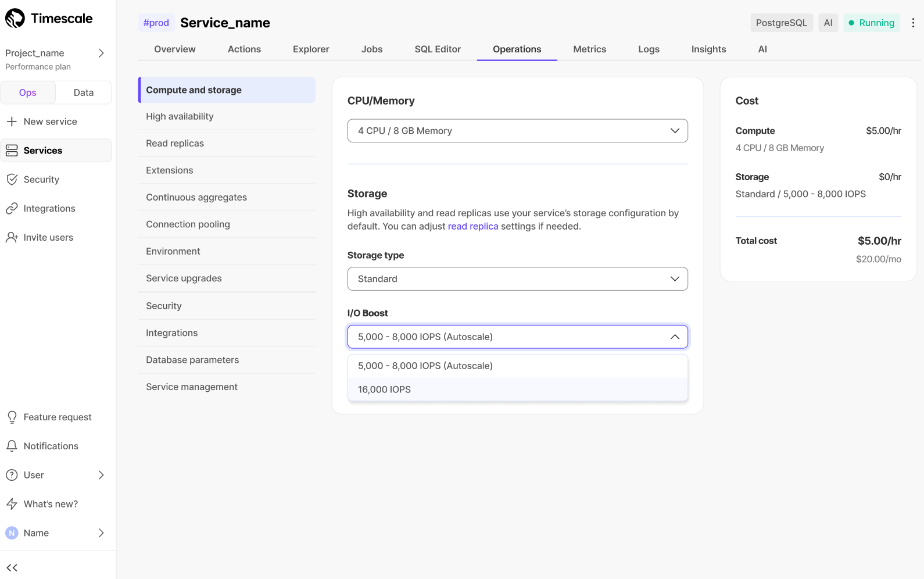Select Compute and storage section
The image size is (924, 579).
227,90
